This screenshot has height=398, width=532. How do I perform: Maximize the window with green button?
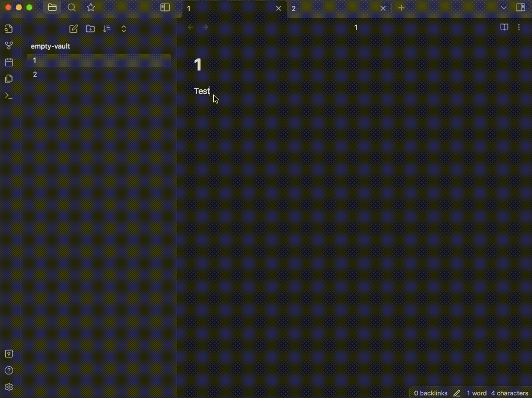click(x=29, y=7)
